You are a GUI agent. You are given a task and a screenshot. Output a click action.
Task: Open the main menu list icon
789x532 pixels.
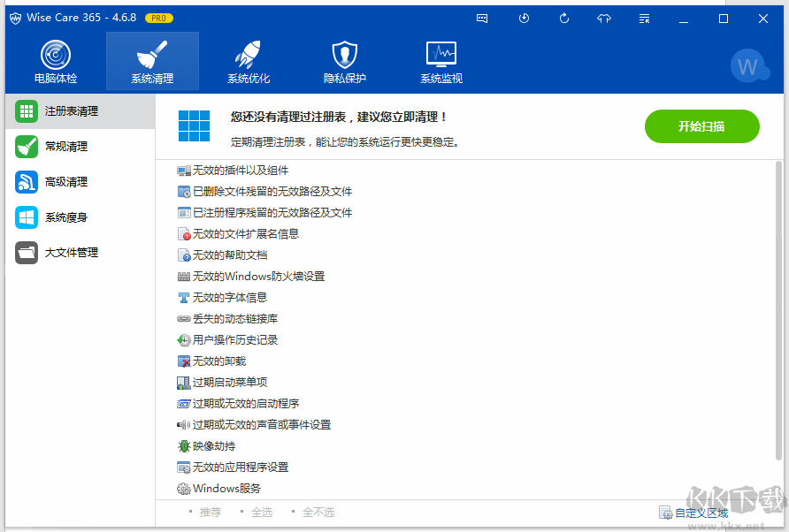pyautogui.click(x=643, y=18)
